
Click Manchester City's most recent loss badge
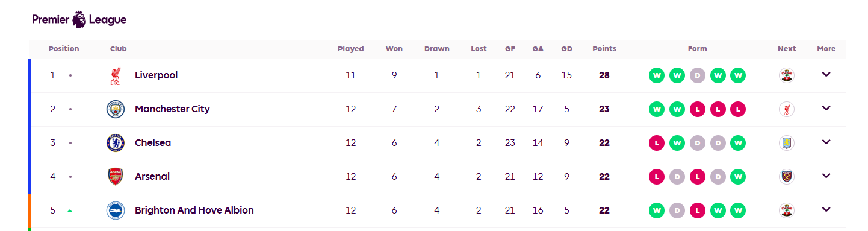tap(737, 109)
